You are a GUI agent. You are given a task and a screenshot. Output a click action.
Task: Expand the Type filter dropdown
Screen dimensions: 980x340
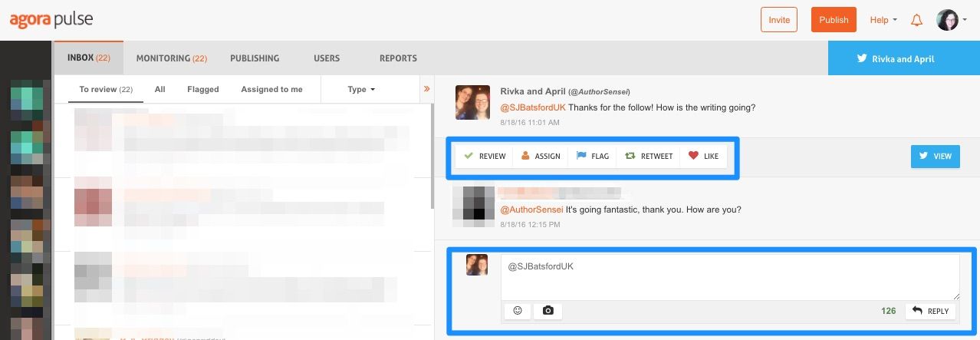click(361, 89)
